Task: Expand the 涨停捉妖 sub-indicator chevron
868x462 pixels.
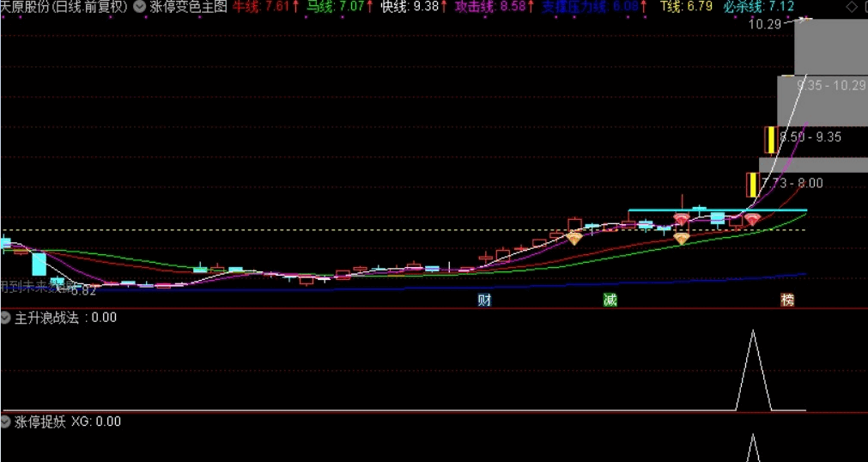Action: [x=6, y=422]
